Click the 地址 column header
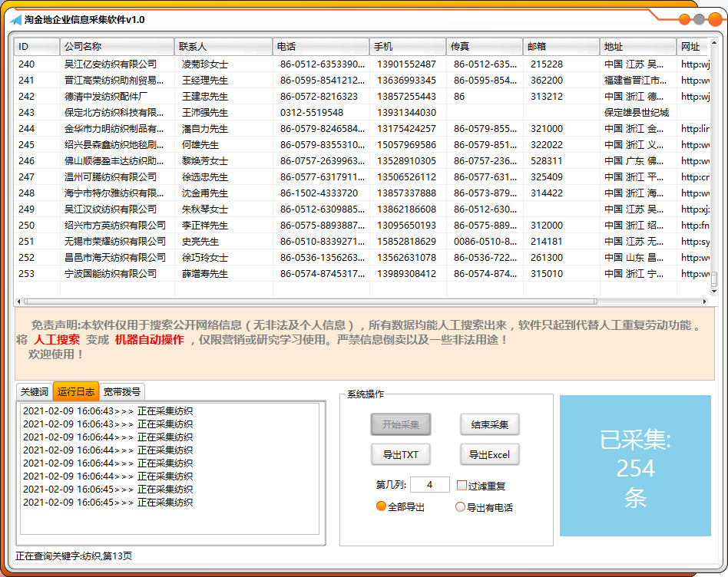 click(x=638, y=46)
